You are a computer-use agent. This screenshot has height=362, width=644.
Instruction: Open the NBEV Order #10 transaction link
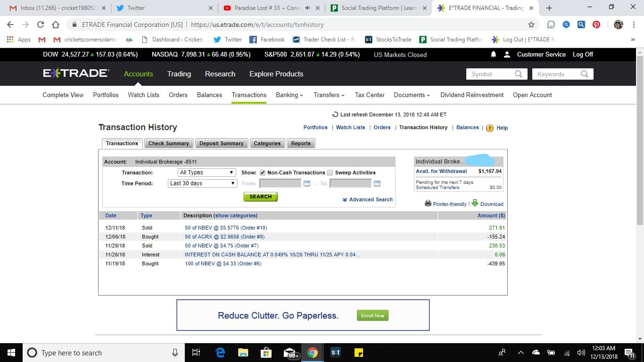[226, 228]
